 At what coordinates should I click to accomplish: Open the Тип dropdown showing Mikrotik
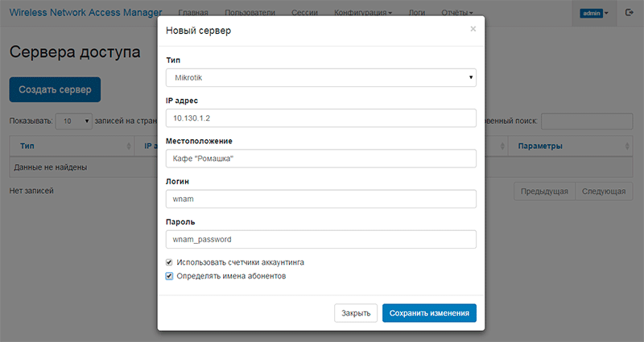pos(320,77)
